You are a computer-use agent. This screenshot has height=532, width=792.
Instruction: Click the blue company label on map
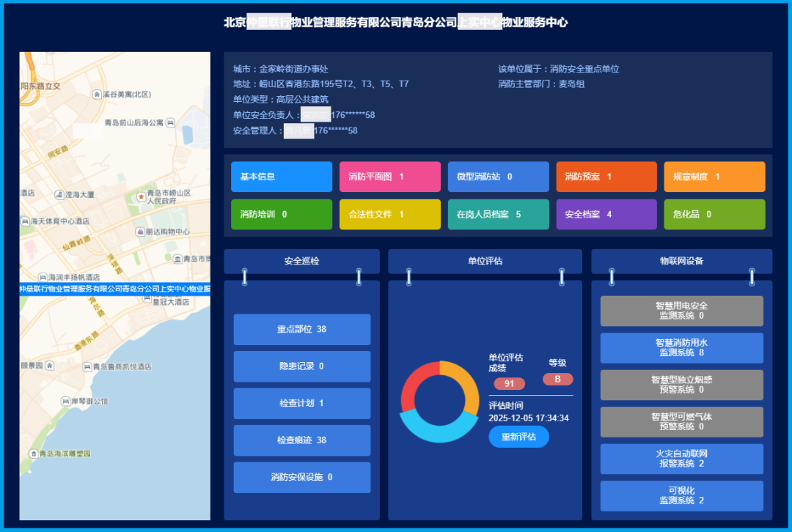(114, 289)
